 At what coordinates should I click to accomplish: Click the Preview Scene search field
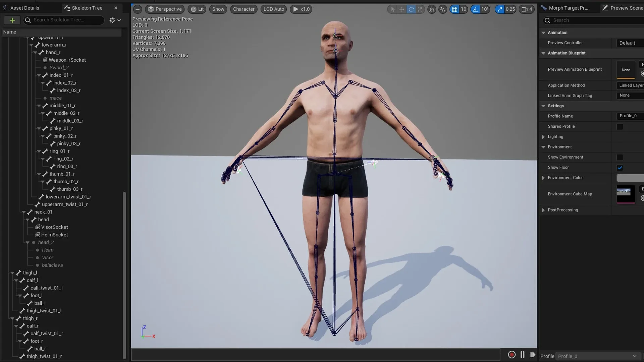tap(594, 20)
